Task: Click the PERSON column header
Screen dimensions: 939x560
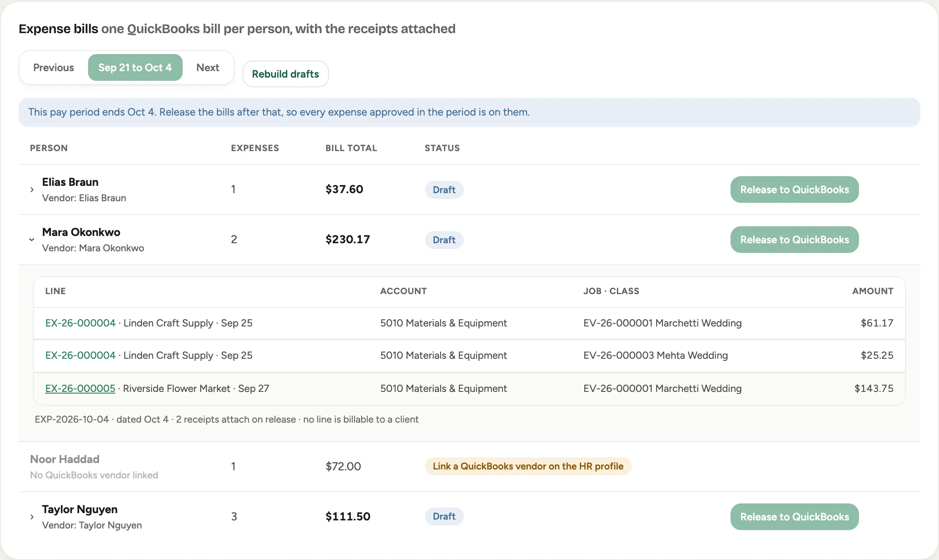Action: coord(48,148)
